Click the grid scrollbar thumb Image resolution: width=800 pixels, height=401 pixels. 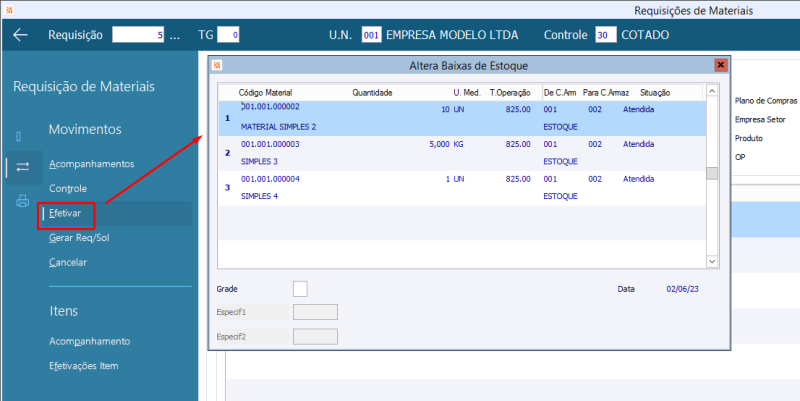tap(712, 173)
